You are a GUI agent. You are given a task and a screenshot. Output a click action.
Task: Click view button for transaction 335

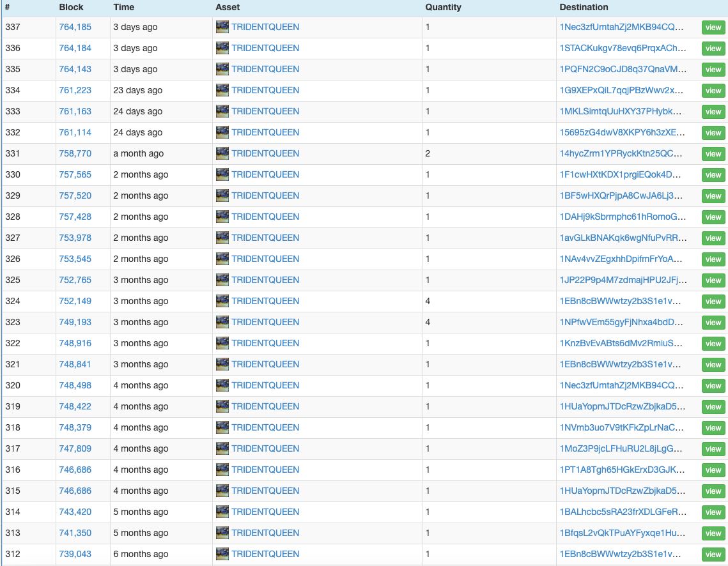click(x=713, y=70)
